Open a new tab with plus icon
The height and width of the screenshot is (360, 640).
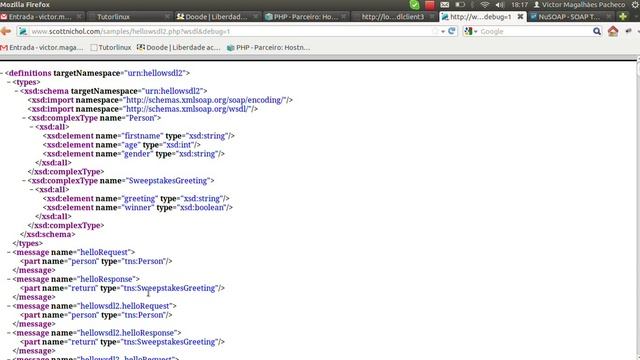pos(623,17)
